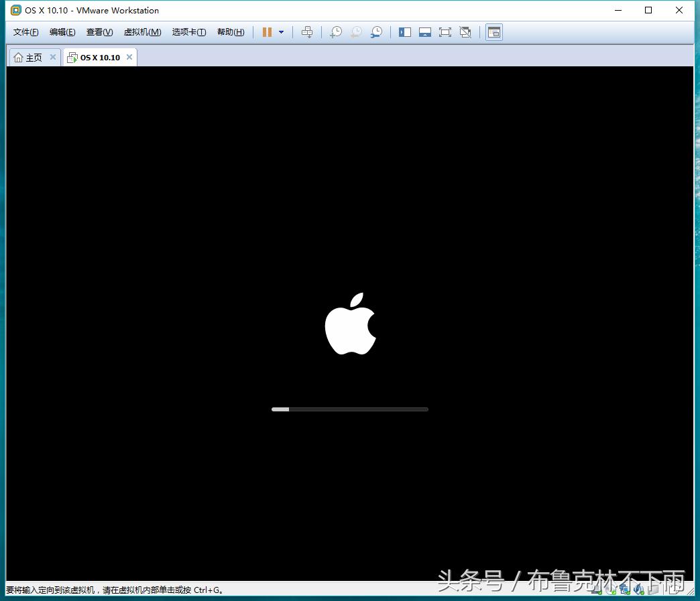700x601 pixels.
Task: Close the OS X 10.10 tab
Action: pyautogui.click(x=129, y=57)
